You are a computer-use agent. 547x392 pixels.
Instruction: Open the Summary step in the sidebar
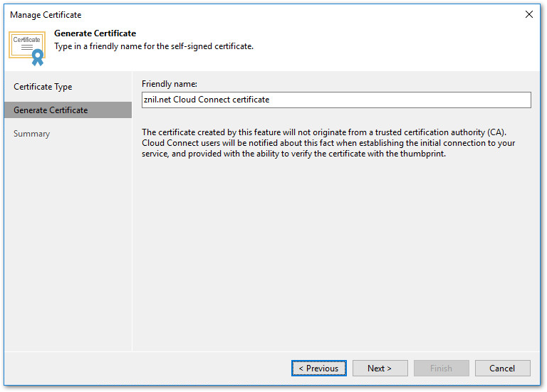click(32, 134)
